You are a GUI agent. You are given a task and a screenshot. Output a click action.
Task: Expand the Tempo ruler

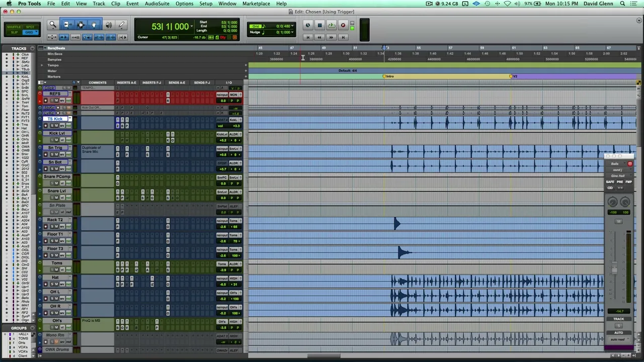[x=42, y=65]
